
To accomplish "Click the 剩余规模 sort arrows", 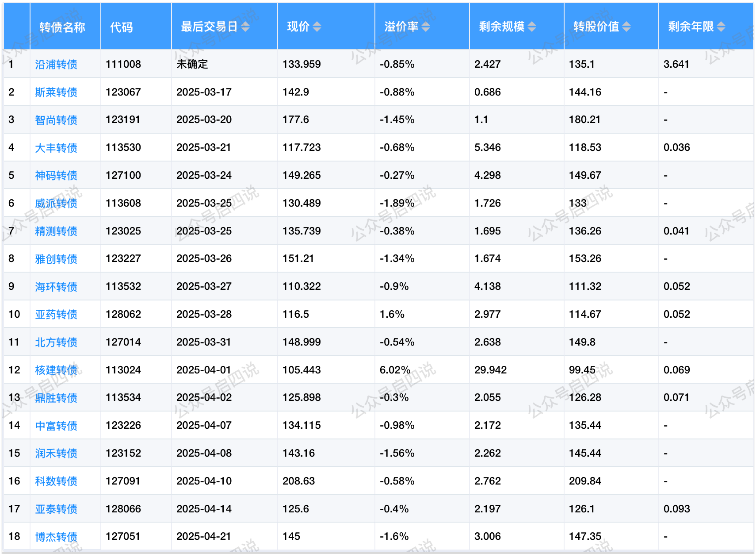I will tap(532, 27).
